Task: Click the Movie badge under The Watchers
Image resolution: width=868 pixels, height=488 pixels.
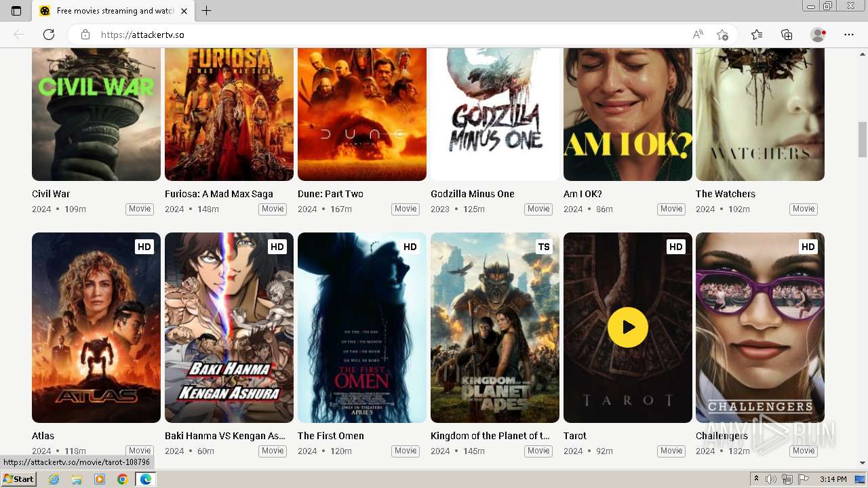Action: 804,209
